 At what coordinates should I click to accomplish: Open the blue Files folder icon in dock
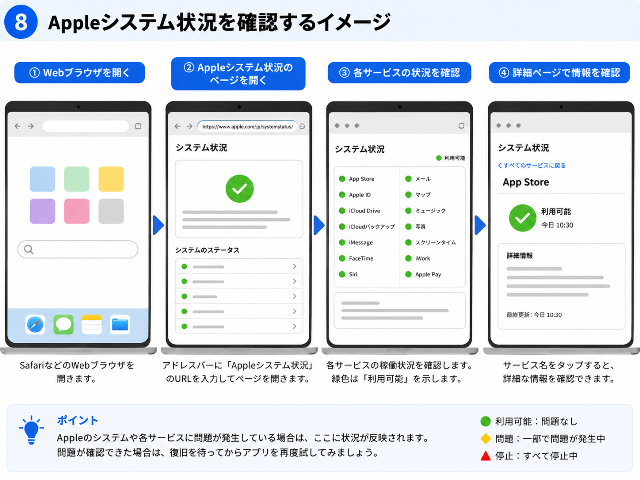tap(120, 324)
